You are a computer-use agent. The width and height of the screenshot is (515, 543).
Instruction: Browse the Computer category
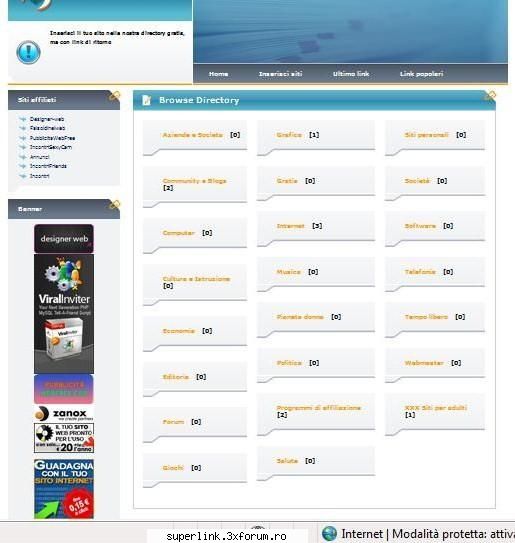tap(179, 233)
